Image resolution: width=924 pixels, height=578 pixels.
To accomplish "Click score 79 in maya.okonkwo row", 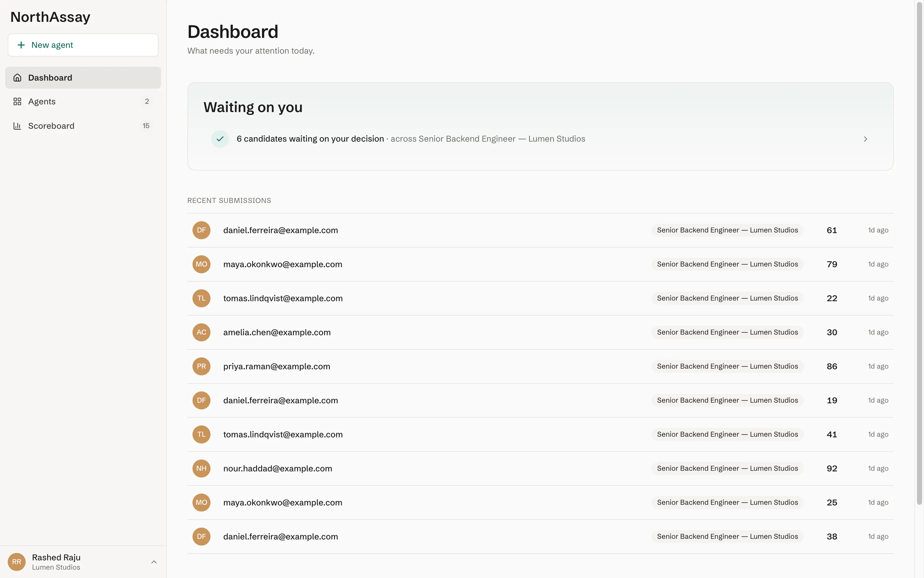I will pos(832,264).
